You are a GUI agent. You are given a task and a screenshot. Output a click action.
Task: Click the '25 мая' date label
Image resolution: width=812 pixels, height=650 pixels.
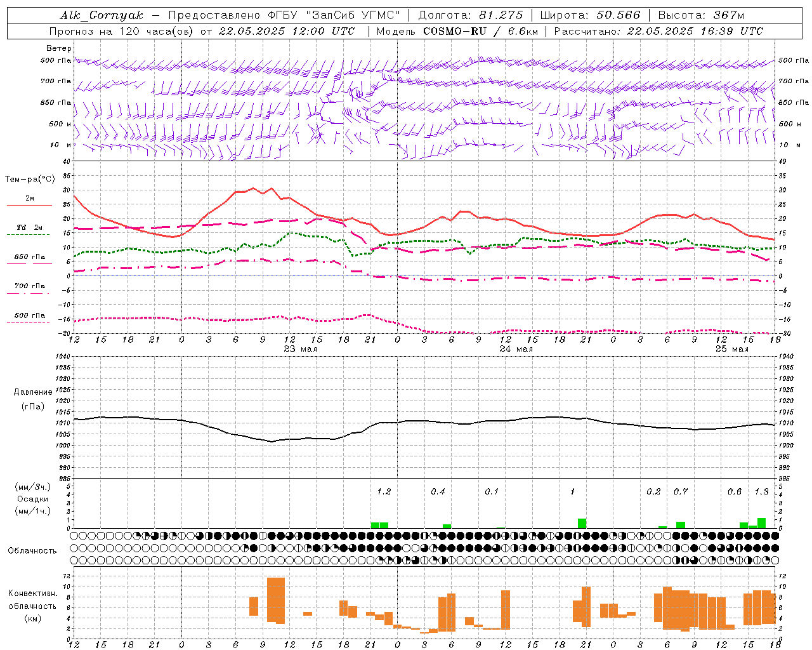coord(731,349)
